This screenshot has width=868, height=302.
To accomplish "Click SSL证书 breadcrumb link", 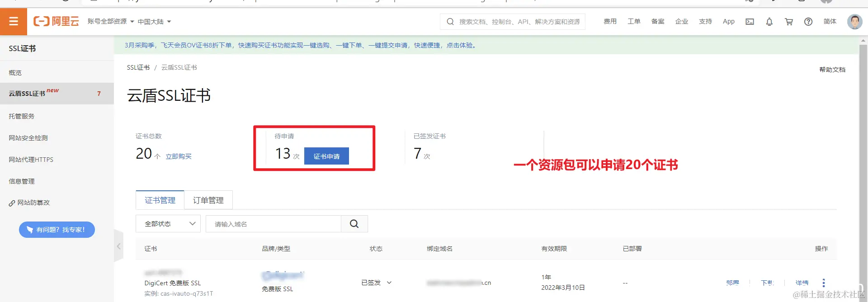I will [138, 67].
